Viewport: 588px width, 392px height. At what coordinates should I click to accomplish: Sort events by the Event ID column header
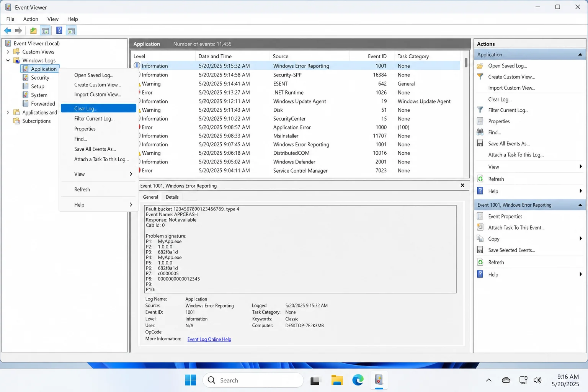click(371, 56)
